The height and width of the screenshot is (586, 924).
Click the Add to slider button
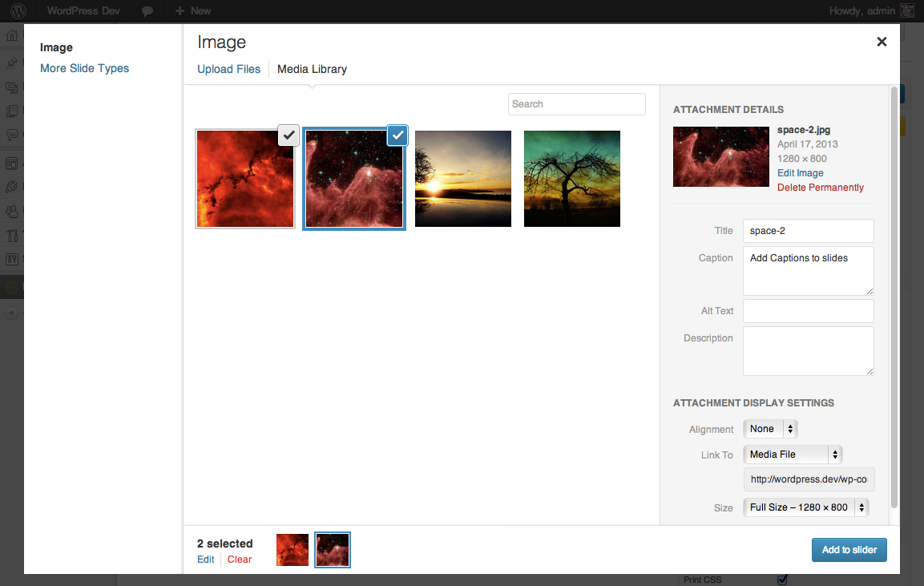(x=849, y=550)
